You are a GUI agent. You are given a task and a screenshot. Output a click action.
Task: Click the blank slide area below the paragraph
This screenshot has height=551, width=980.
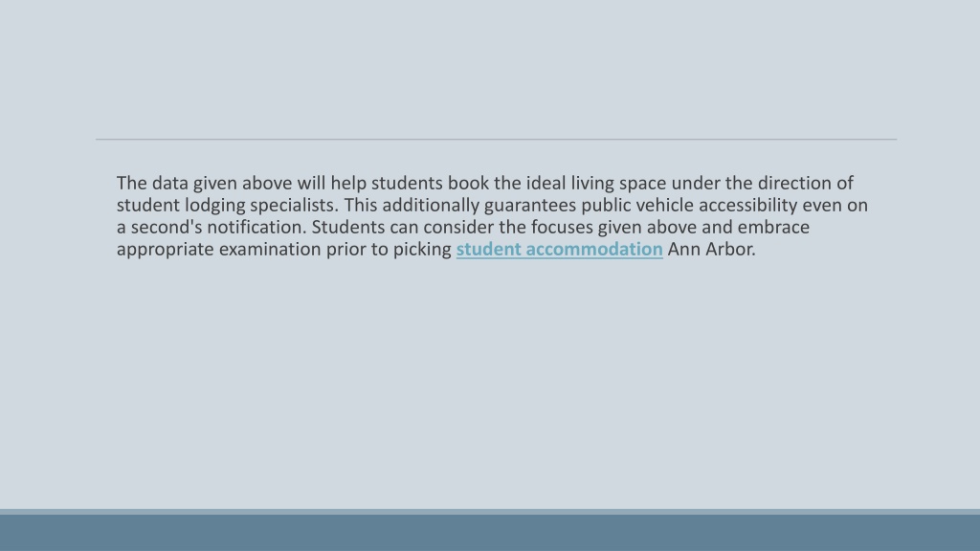click(490, 381)
